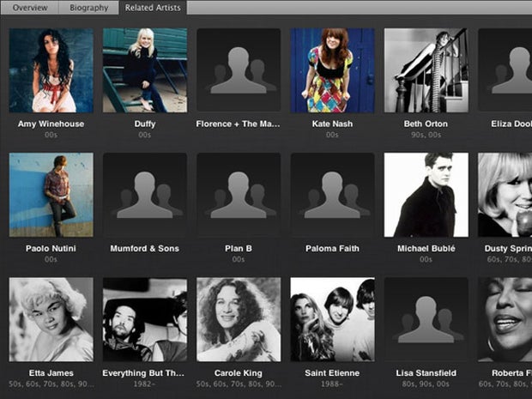Click "00s" under Duffy
This screenshot has width=532, height=399.
click(144, 135)
